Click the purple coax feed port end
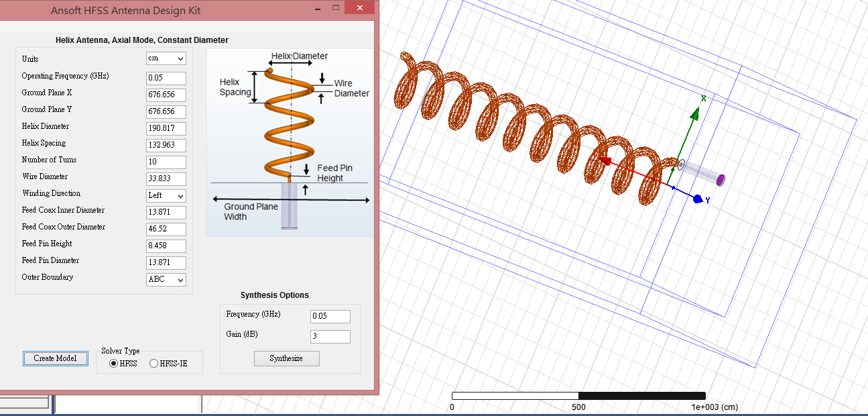Viewport: 868px width, 416px height. (x=721, y=180)
